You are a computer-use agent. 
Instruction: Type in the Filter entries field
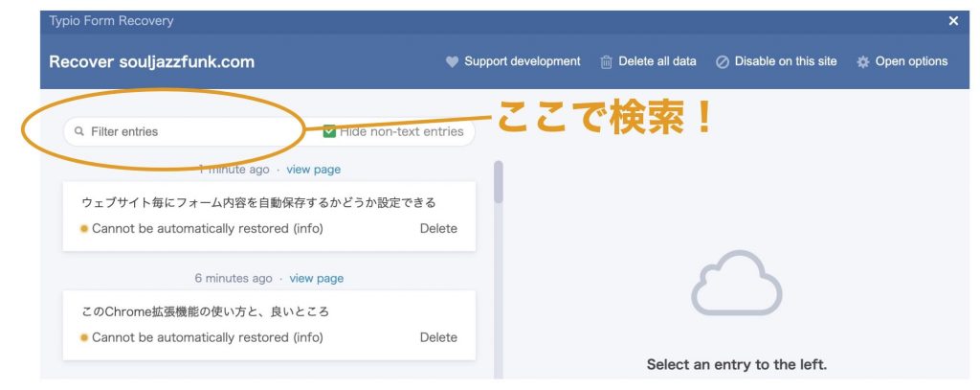(x=182, y=131)
